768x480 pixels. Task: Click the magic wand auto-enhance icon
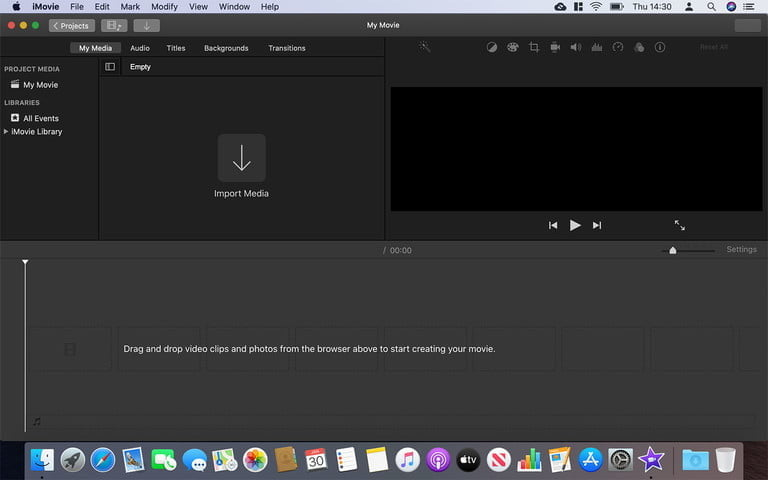coord(424,47)
